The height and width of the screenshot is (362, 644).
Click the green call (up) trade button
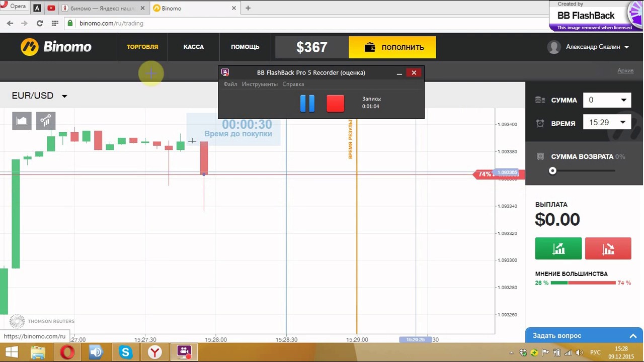point(558,248)
